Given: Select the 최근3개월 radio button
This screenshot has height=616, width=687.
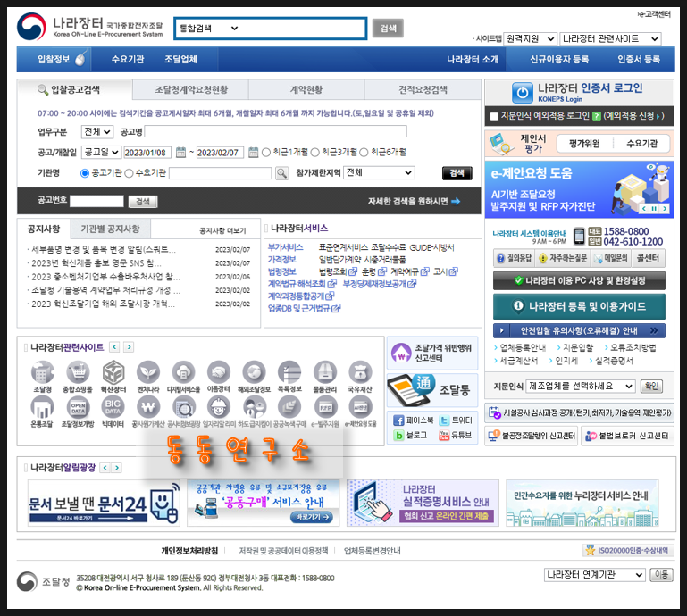Looking at the screenshot, I should pyautogui.click(x=315, y=153).
